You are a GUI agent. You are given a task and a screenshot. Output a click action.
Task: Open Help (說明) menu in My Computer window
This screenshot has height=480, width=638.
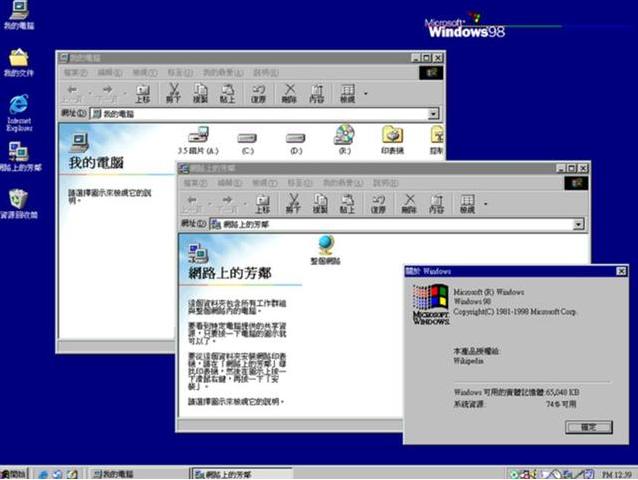(x=266, y=73)
